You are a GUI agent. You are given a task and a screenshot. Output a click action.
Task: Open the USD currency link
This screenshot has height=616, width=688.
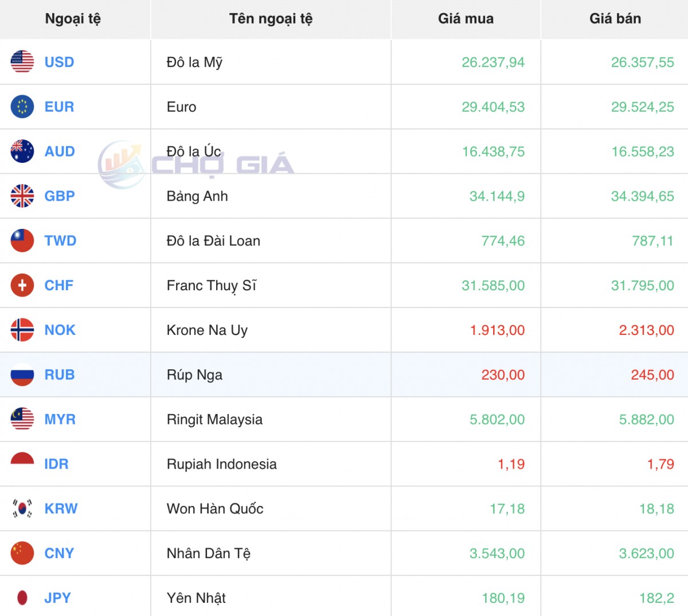coord(59,62)
